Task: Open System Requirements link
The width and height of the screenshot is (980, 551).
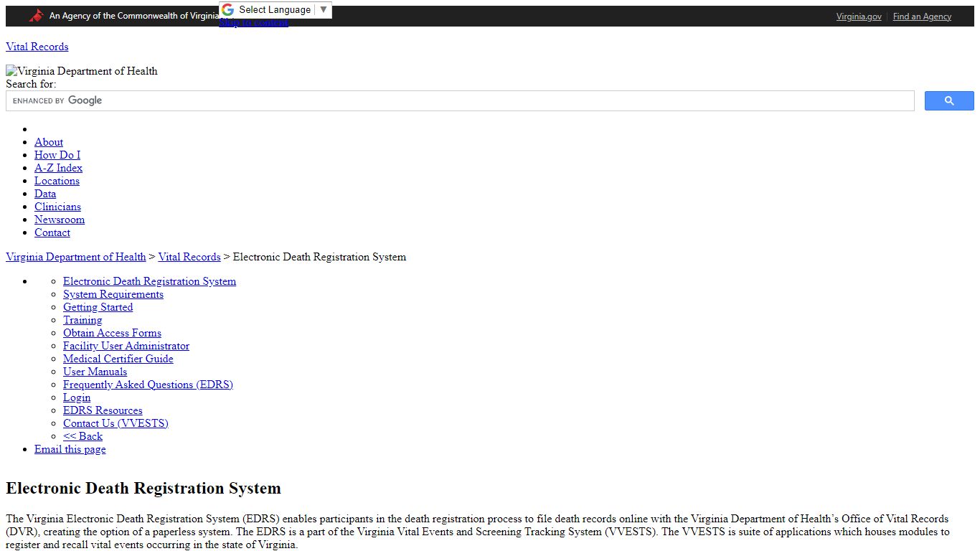Action: click(113, 294)
